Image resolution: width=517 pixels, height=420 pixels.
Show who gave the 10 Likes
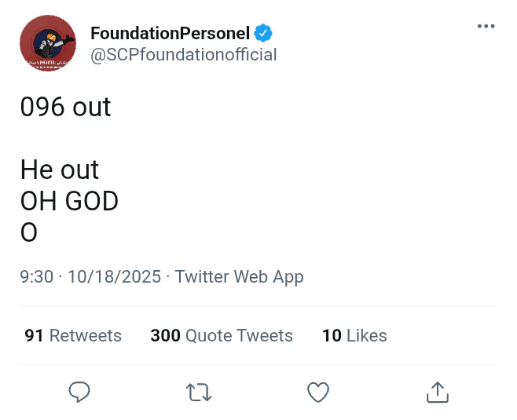(354, 336)
